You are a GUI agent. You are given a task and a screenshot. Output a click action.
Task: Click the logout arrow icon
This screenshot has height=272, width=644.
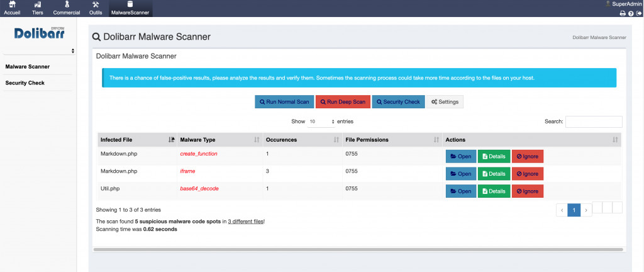point(639,13)
